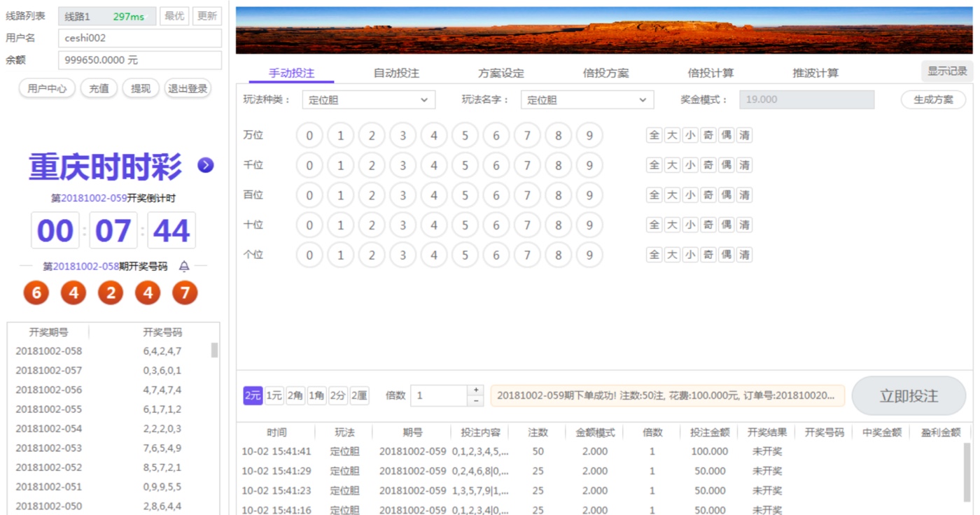Screen dimensions: 980x515
Task: Click the 充值 button
Action: (x=99, y=89)
